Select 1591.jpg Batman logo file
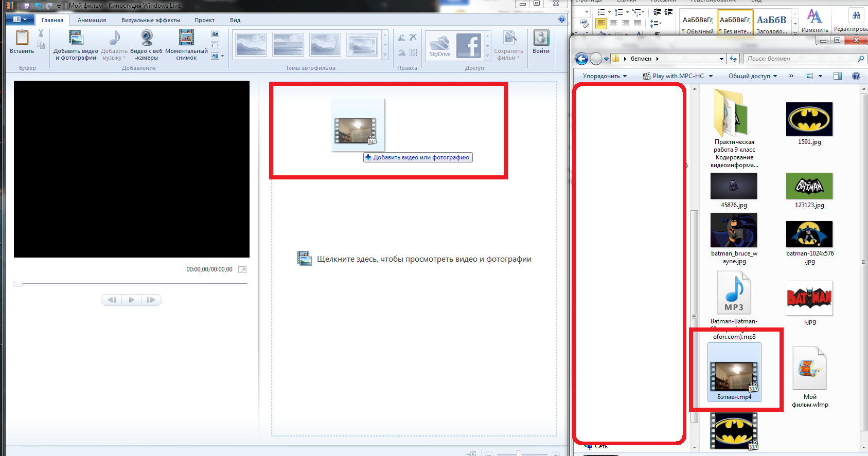 (x=809, y=124)
